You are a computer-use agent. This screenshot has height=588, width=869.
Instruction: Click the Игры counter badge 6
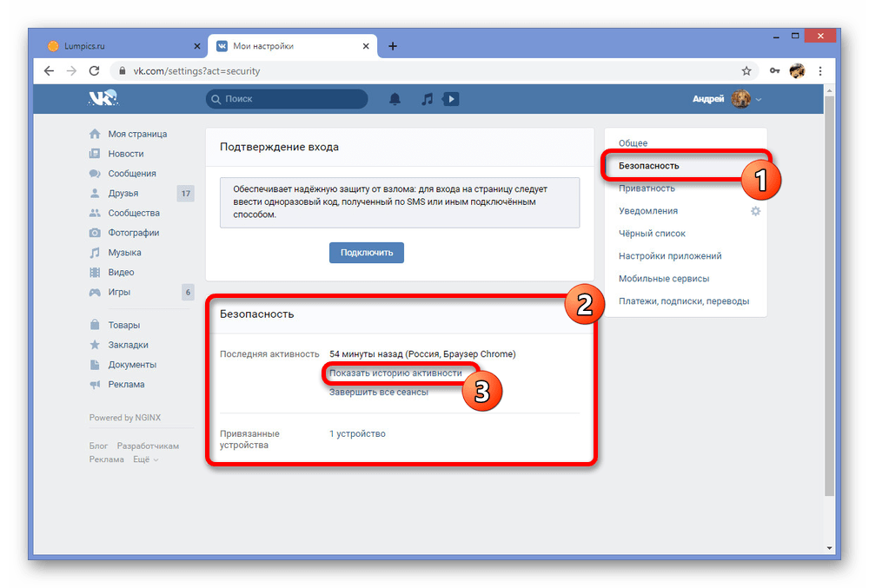point(188,292)
